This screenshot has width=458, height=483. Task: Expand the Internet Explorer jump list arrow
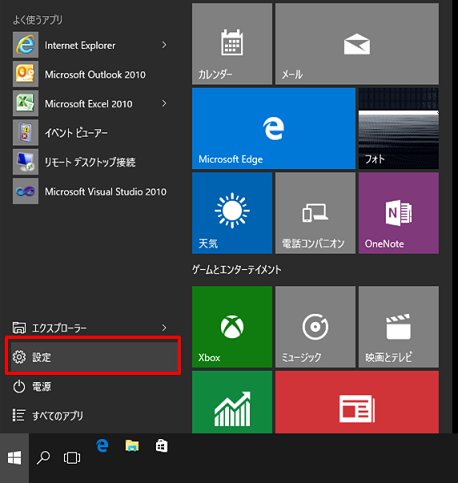click(164, 45)
